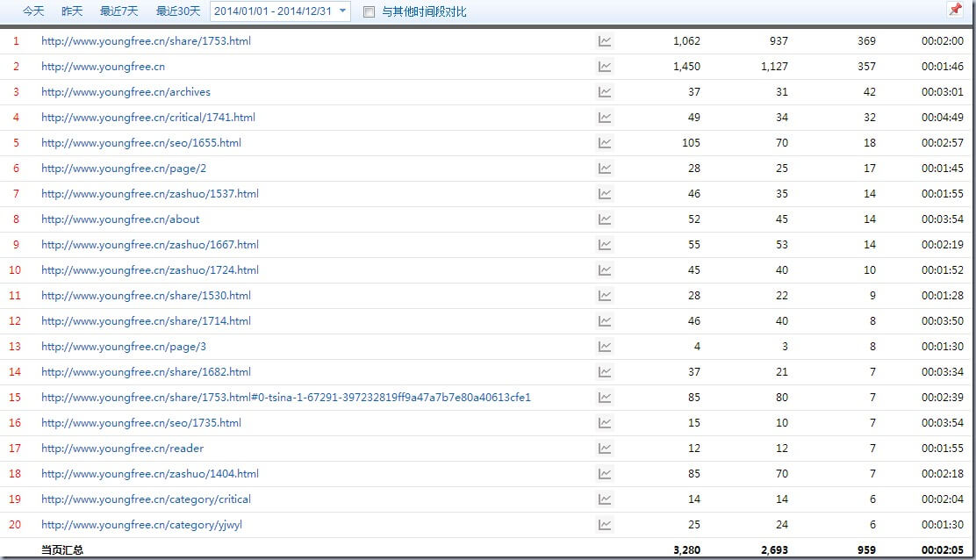
Task: Open trend chart for youngfree.cn homepage row
Action: [605, 67]
